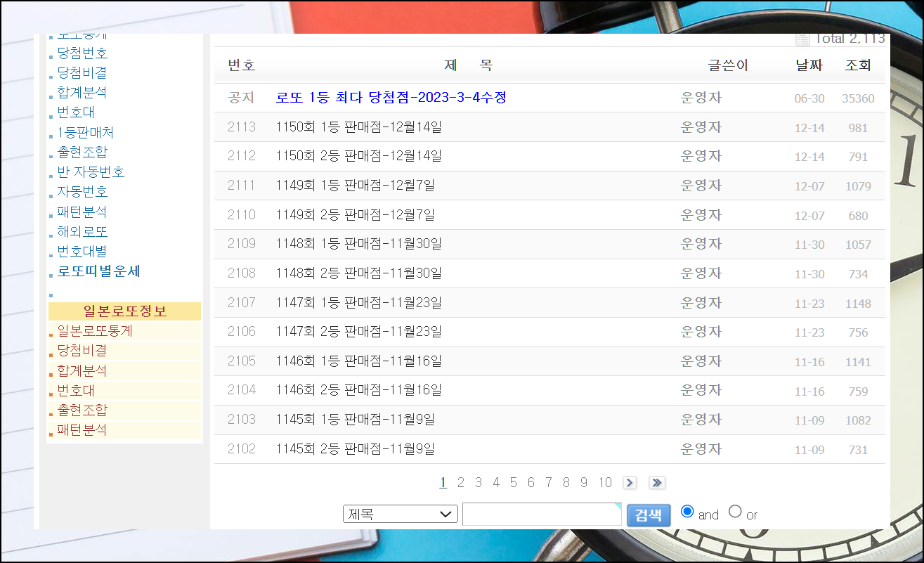The image size is (924, 563).
Task: Open the upper sidebar 당첨비결 menu item
Action: pos(82,73)
